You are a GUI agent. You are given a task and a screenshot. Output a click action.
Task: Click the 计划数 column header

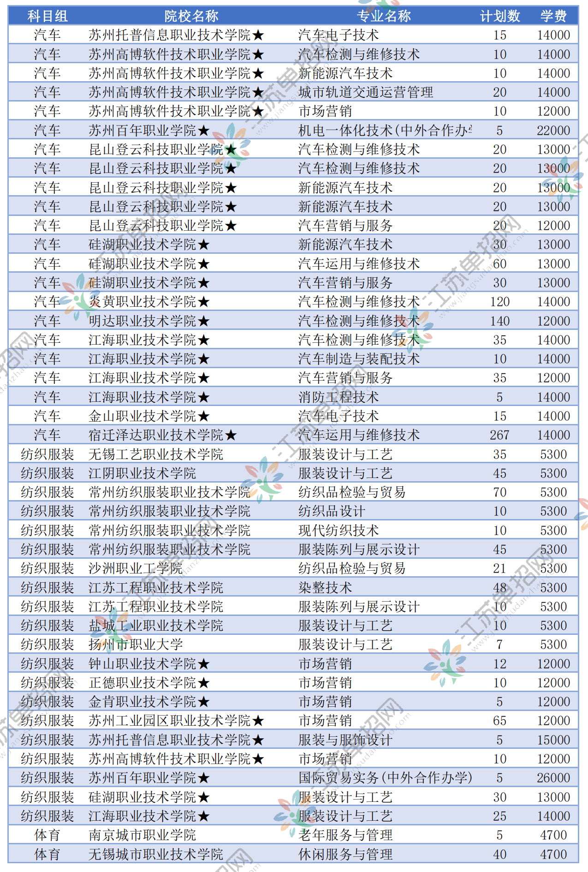tap(500, 16)
